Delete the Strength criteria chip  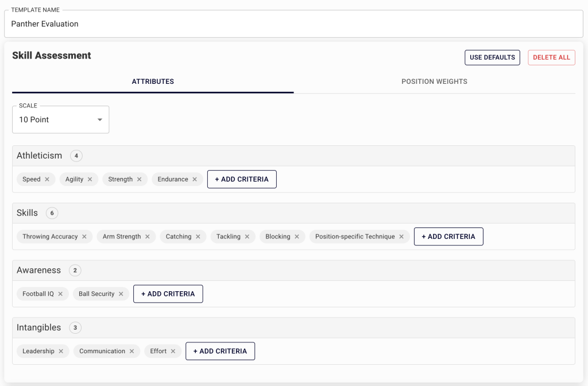pos(140,179)
